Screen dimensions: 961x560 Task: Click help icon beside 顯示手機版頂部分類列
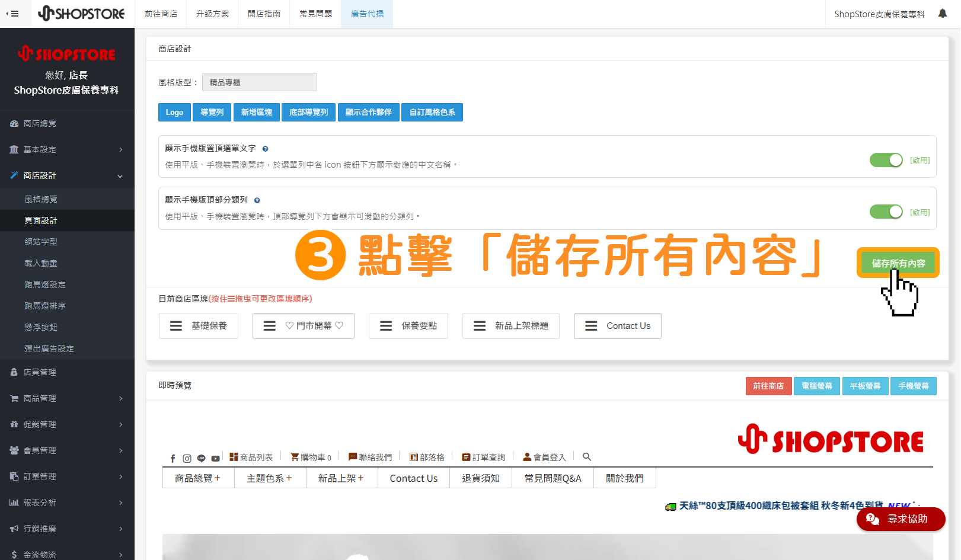(x=257, y=200)
